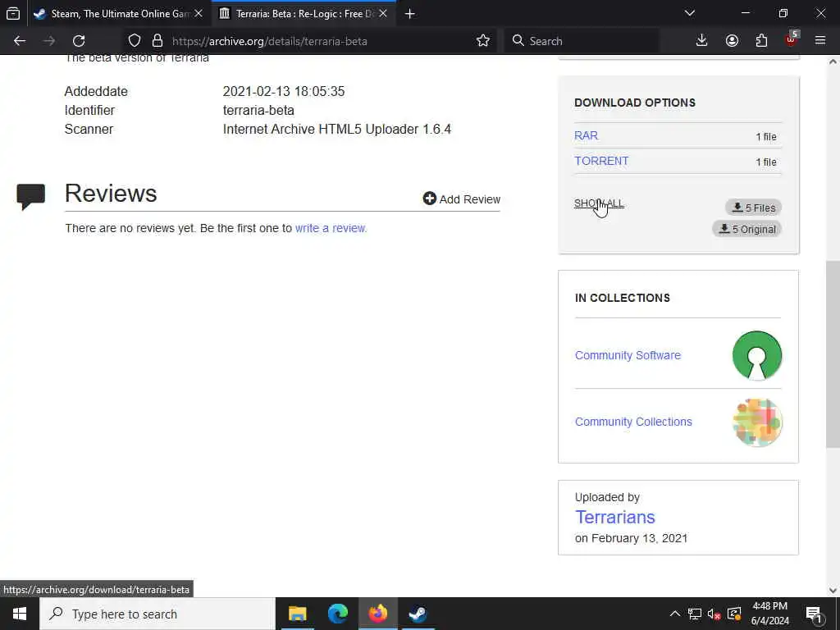The image size is (840, 630).
Task: Click the IN COLLECTIONS heading
Action: (623, 298)
